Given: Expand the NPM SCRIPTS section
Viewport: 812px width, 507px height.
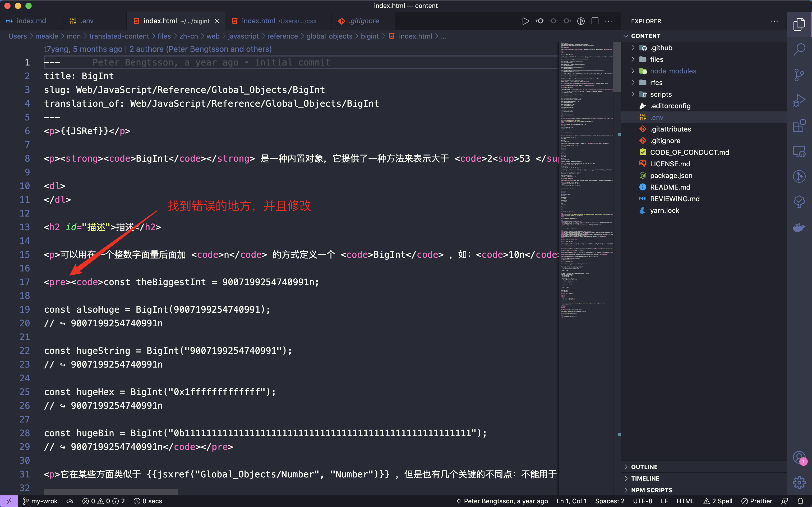Looking at the screenshot, I should coord(651,490).
